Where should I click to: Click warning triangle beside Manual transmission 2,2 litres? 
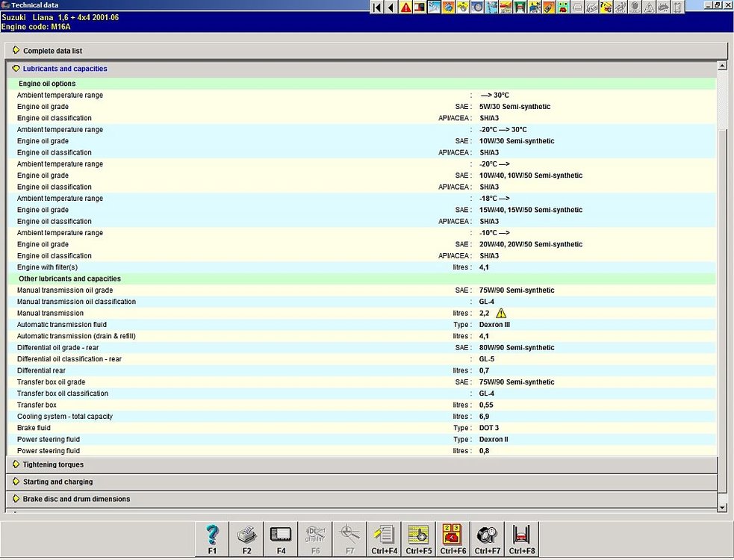tap(501, 313)
